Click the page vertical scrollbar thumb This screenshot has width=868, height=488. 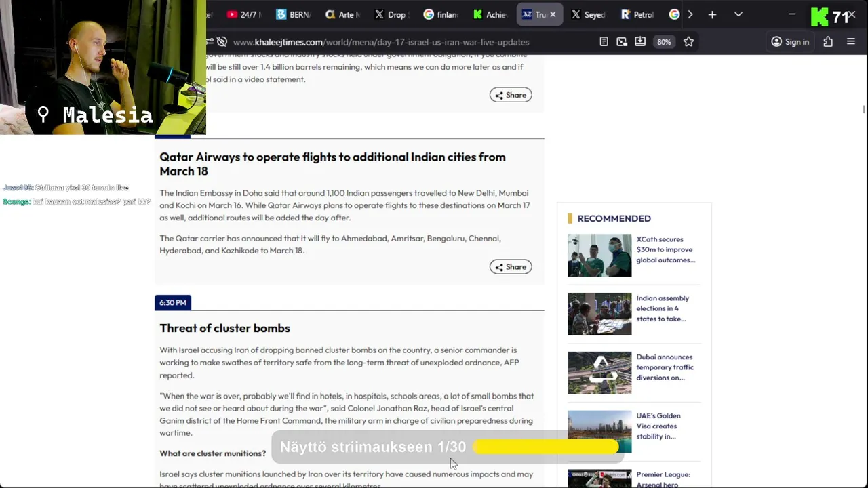coord(864,109)
